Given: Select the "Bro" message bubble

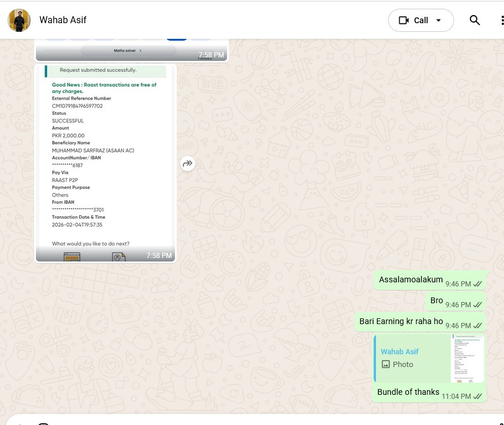Looking at the screenshot, I should click(x=436, y=300).
